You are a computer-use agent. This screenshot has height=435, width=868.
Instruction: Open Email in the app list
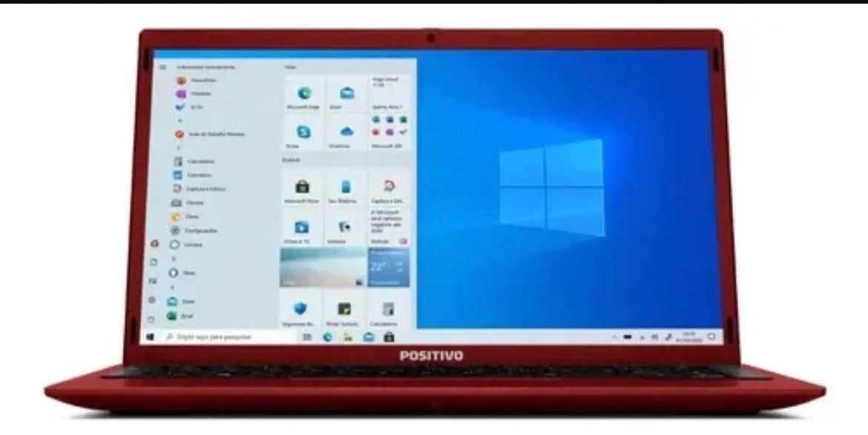181,302
